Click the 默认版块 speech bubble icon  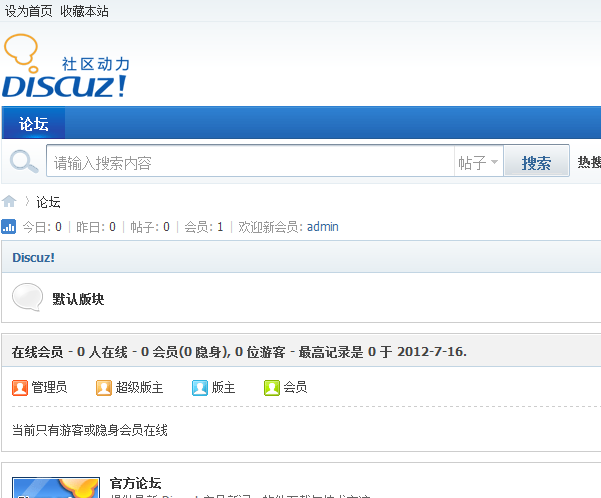[x=27, y=298]
